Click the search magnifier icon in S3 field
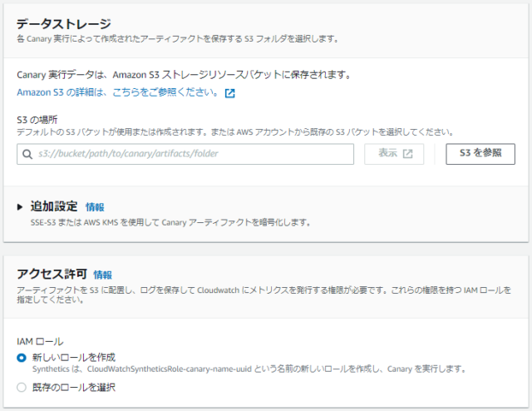532x411 pixels. pos(27,154)
